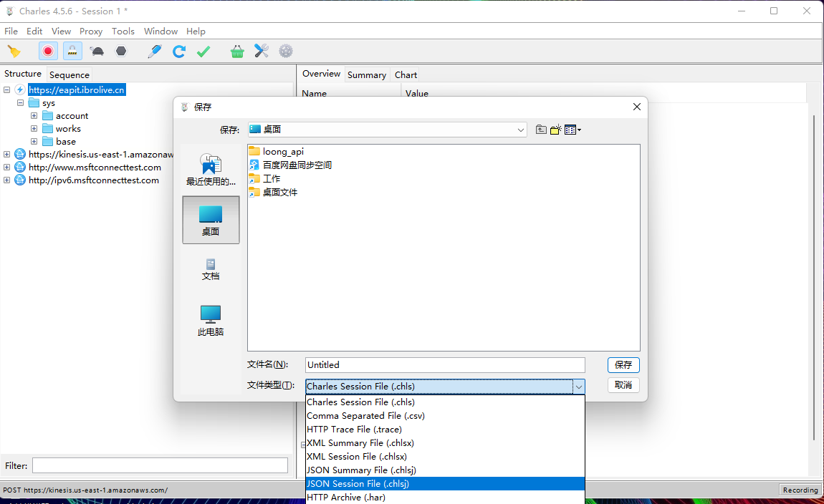Collapse the eapit.ibrolive.cn host node
Viewport: 824px width, 504px height.
[x=7, y=89]
